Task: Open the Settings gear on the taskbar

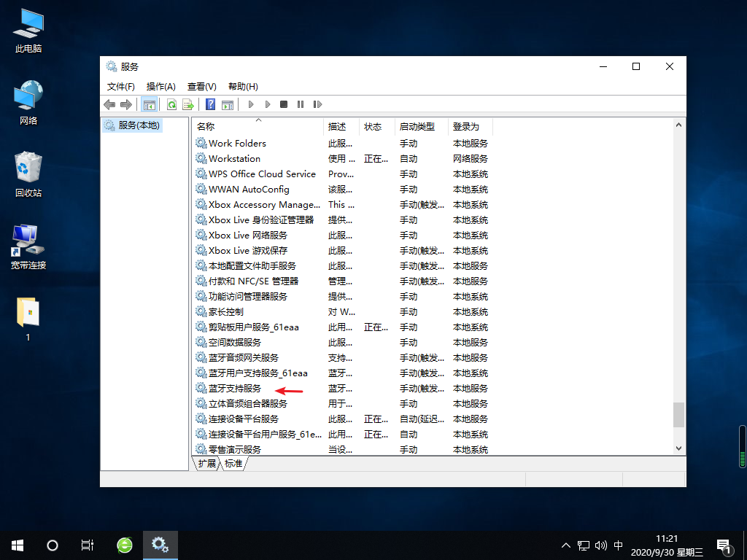Action: [160, 545]
